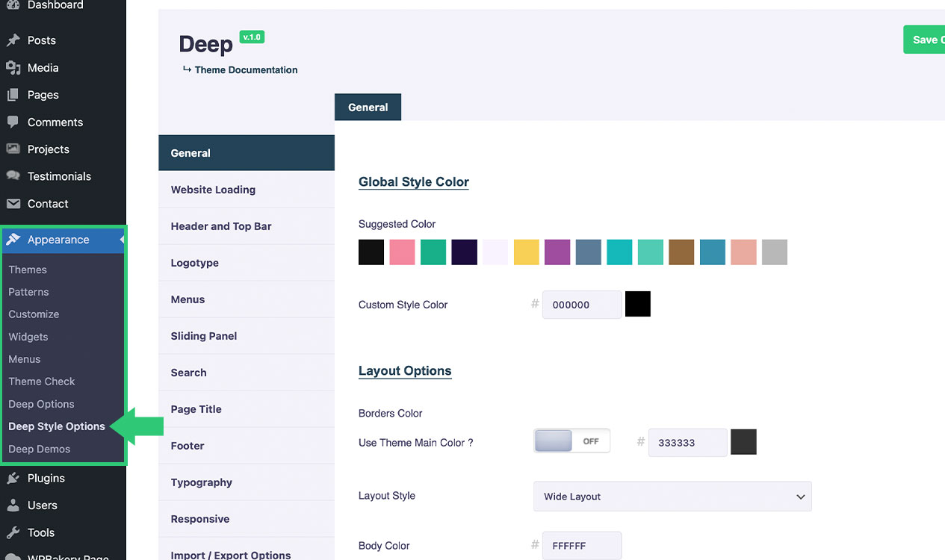945x560 pixels.
Task: Click the Users person icon
Action: [13, 505]
